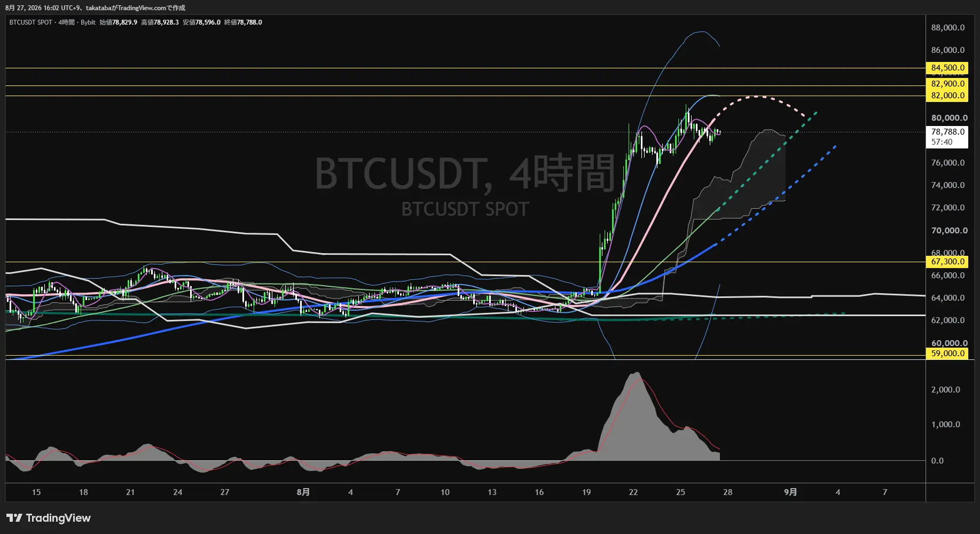Click the 86,000.0 price axis label
This screenshot has height=534, width=980.
tap(947, 50)
